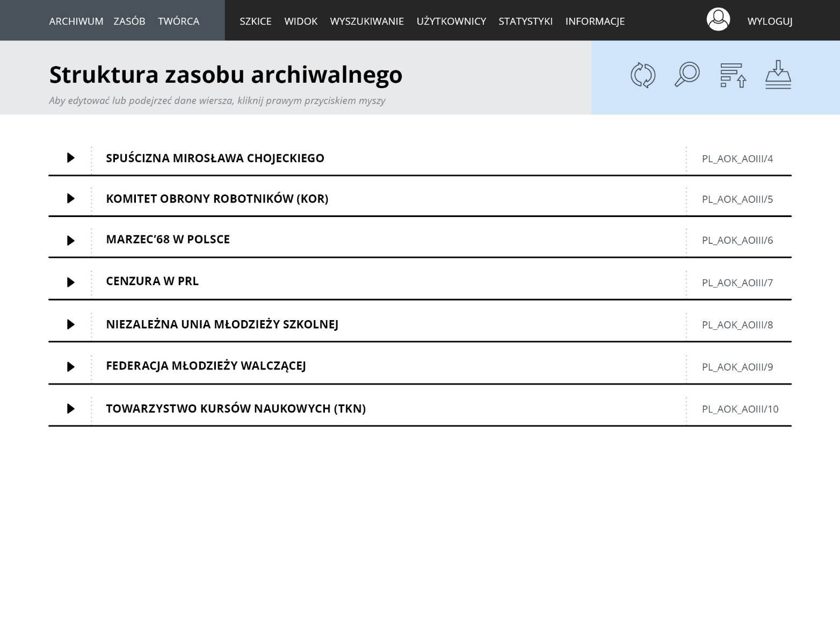Screen dimensions: 840x630
Task: Click the signature PL_AOK_AOIII/7
Action: pyautogui.click(x=737, y=283)
